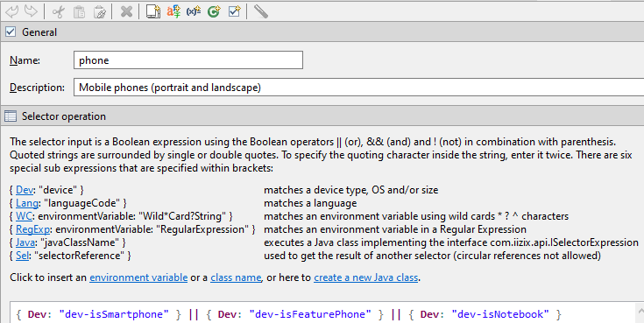The image size is (644, 323).
Task: Click the new language selector icon
Action: 173,11
